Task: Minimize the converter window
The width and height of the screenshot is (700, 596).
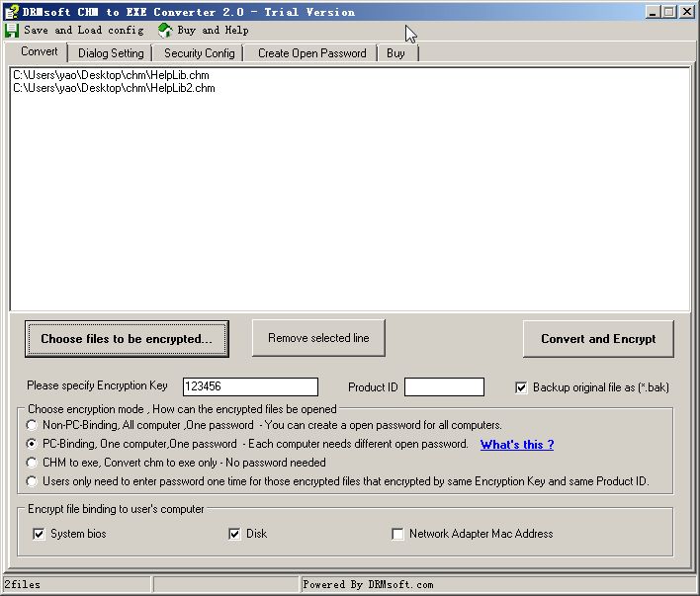Action: click(x=654, y=12)
